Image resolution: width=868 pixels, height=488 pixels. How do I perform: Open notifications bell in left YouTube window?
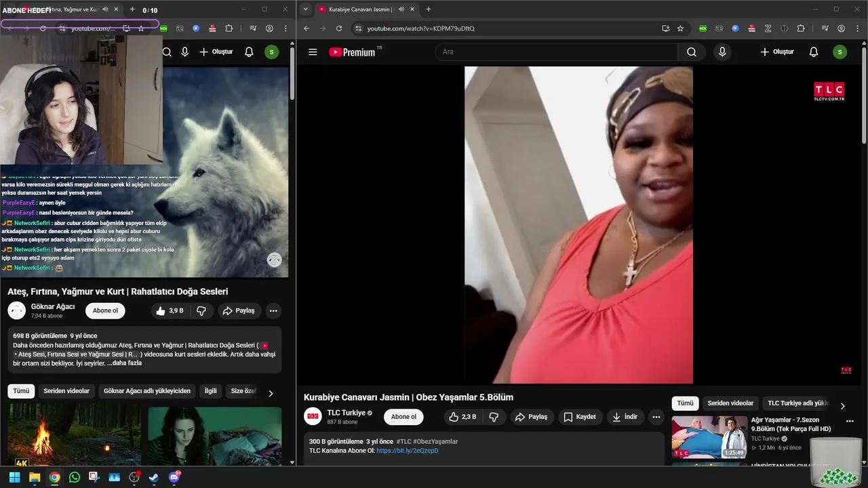[249, 52]
